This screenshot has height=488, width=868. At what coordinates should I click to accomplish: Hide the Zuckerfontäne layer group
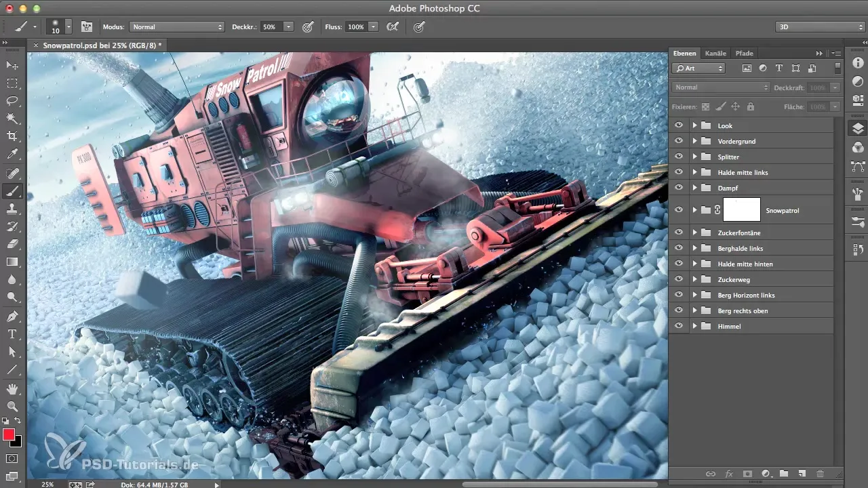[x=679, y=232]
